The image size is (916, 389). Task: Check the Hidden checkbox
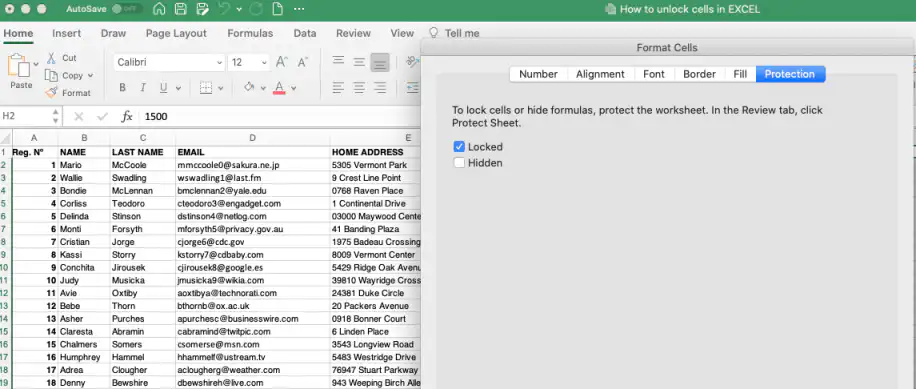[x=459, y=163]
